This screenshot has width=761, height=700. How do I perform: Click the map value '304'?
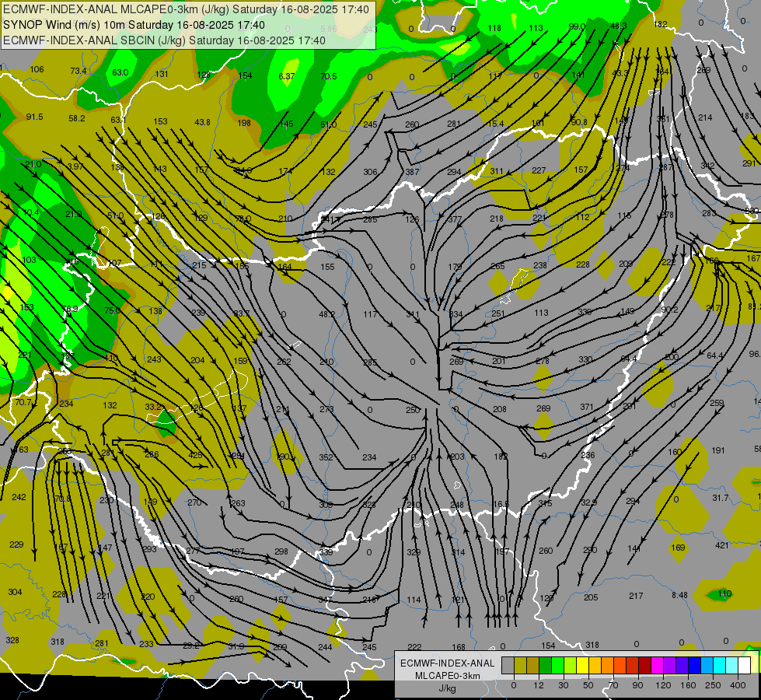coord(15,592)
